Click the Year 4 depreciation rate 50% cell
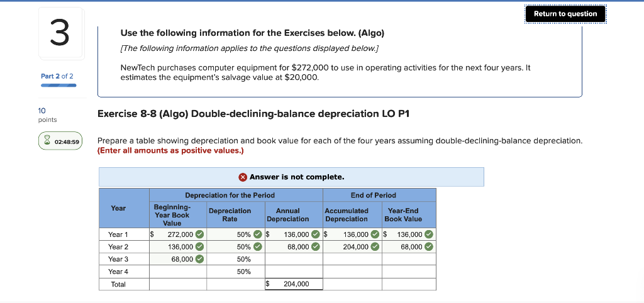 click(236, 272)
